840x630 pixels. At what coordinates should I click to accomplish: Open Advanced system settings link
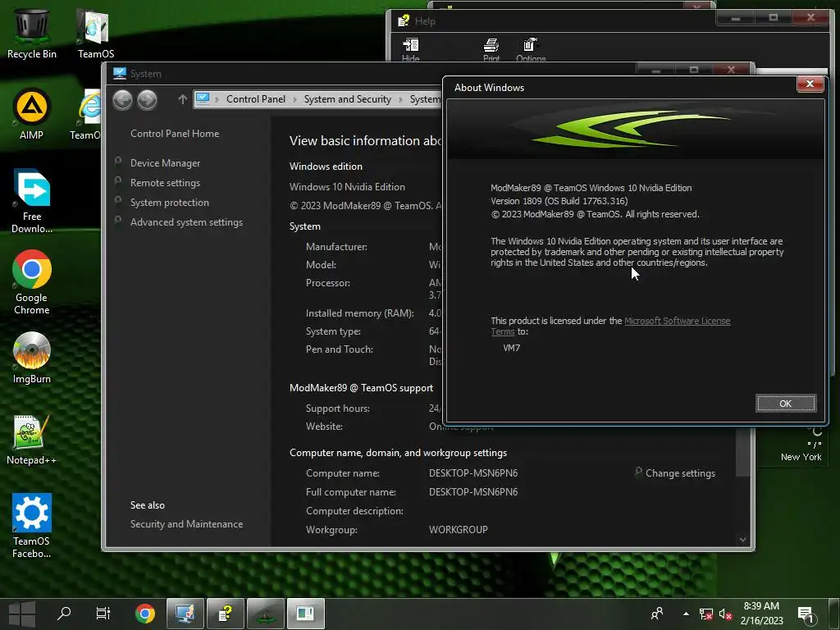pyautogui.click(x=186, y=222)
